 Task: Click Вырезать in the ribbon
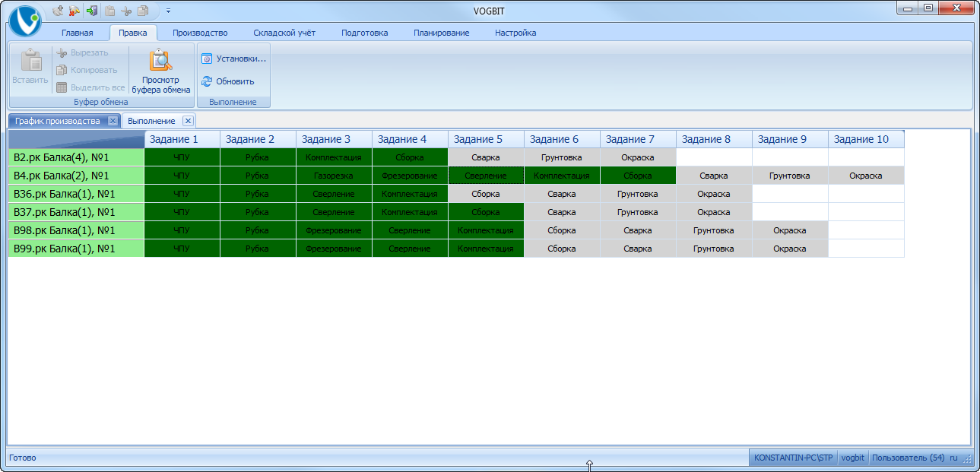coord(82,52)
